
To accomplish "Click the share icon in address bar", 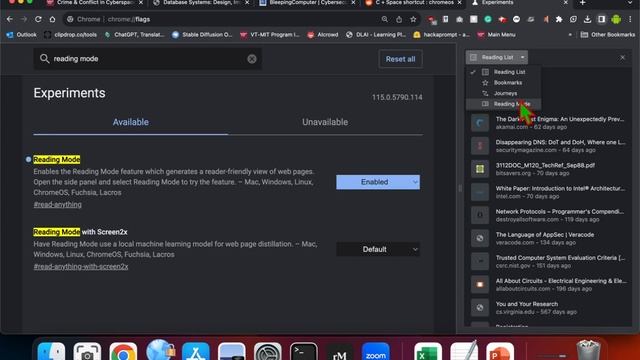I will [399, 19].
